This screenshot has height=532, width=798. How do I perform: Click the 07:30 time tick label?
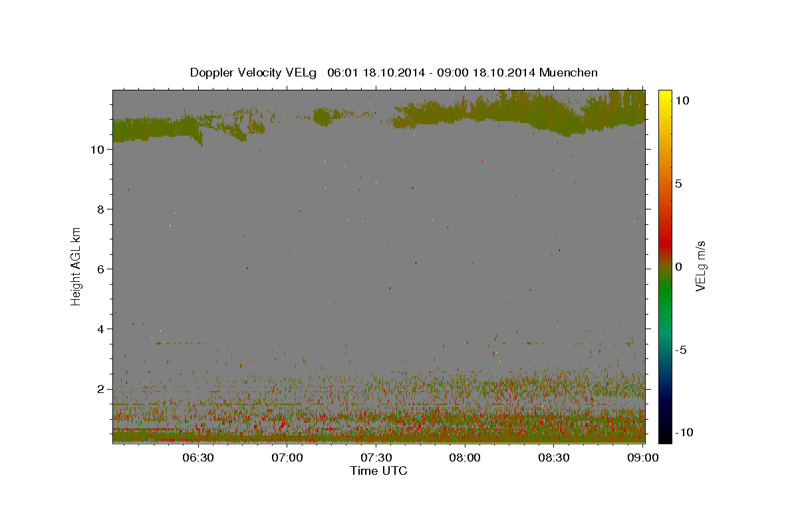pyautogui.click(x=376, y=458)
